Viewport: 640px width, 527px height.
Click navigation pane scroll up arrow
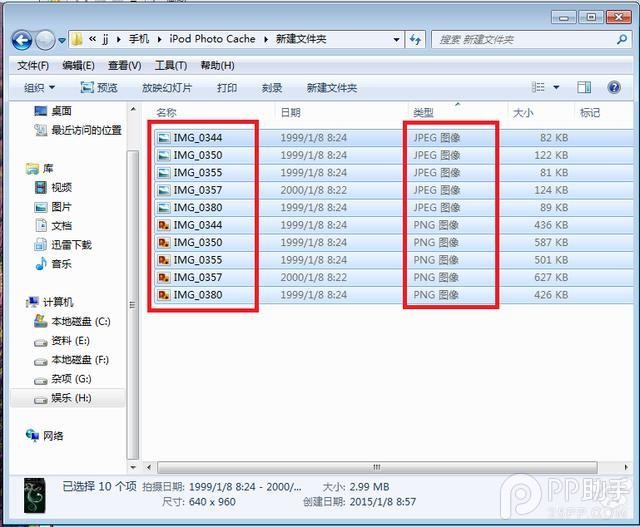[133, 109]
